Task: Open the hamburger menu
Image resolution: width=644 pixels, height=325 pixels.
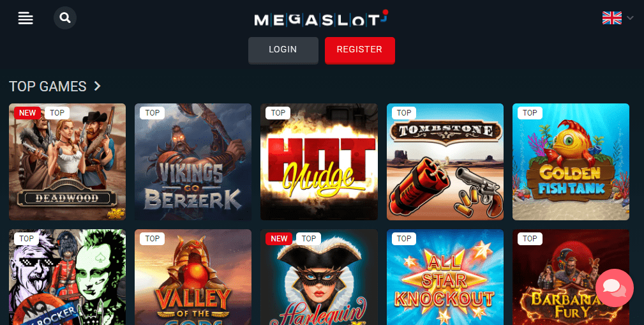Action: [x=26, y=18]
